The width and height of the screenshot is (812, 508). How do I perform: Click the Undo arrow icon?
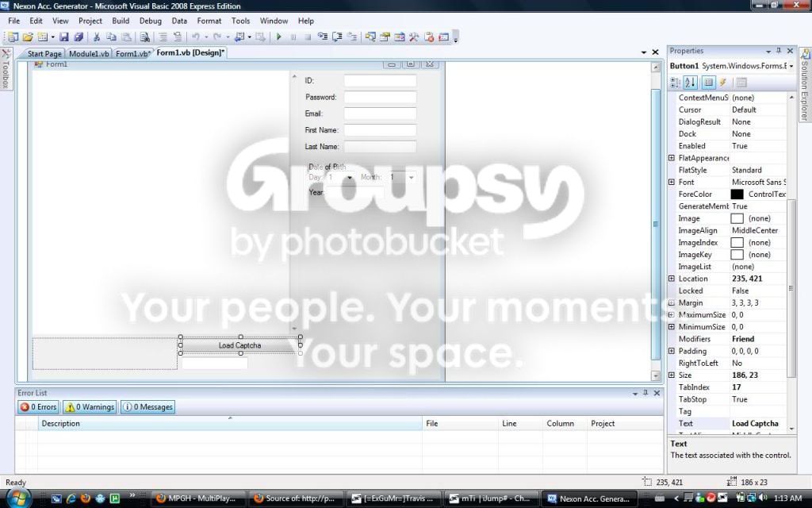point(196,37)
